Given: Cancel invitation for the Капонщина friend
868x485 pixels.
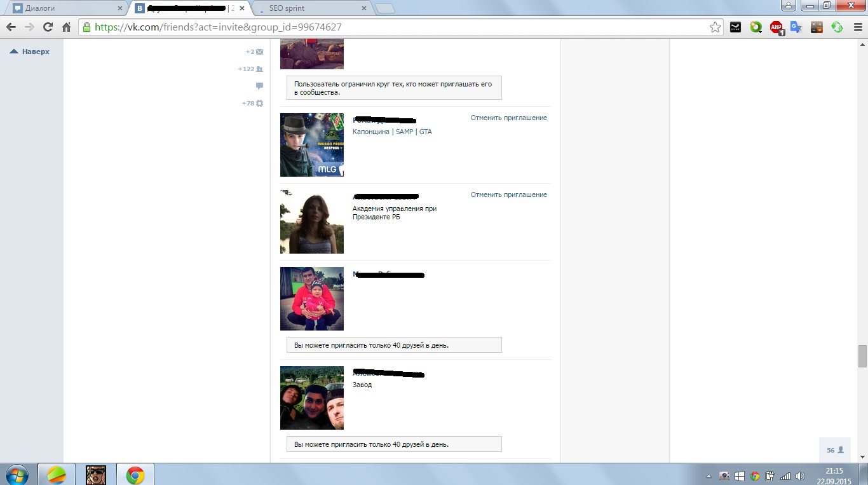Looking at the screenshot, I should [508, 118].
